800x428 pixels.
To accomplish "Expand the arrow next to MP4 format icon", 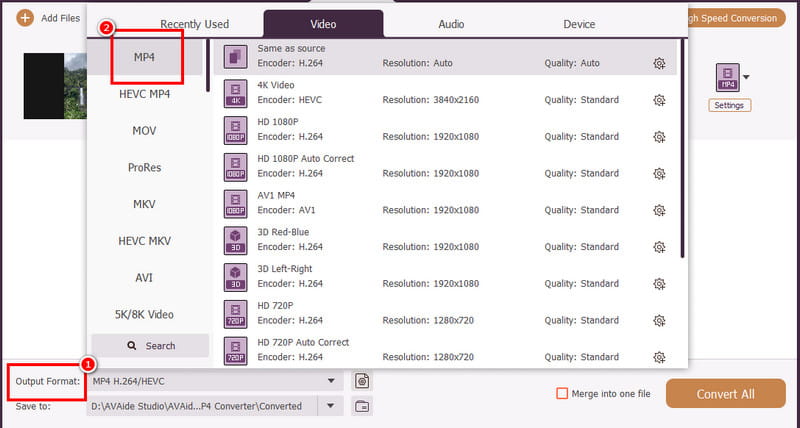I will coord(745,77).
